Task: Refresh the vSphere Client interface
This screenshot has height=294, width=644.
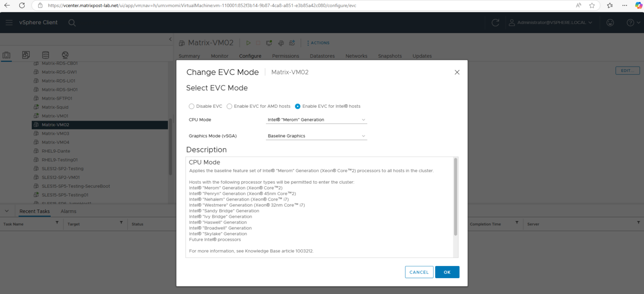Action: click(x=495, y=23)
